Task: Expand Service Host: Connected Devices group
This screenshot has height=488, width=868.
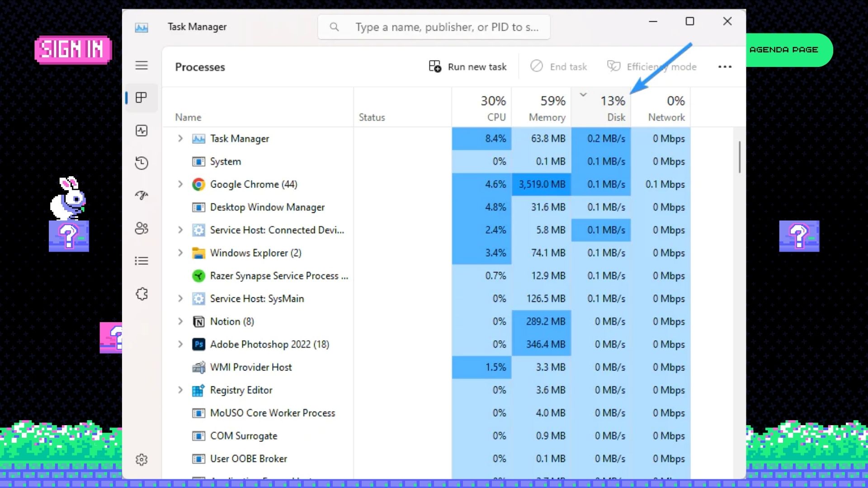Action: click(x=180, y=230)
